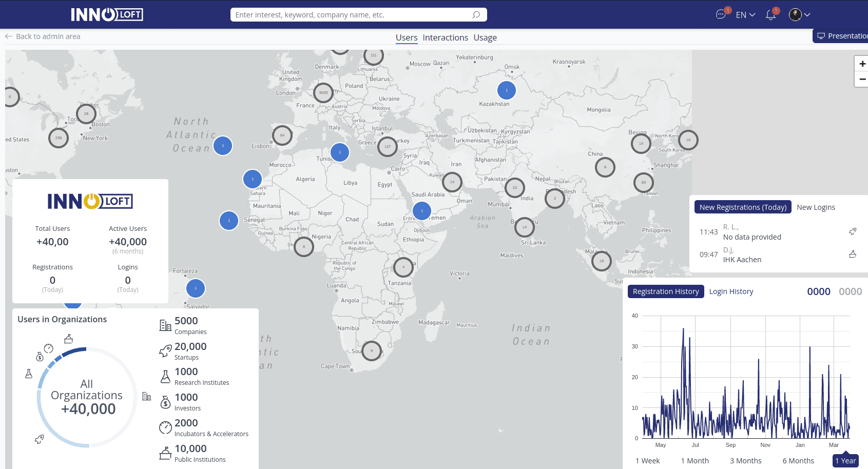Toggle to New Logins list
This screenshot has height=469, width=868.
tap(816, 207)
